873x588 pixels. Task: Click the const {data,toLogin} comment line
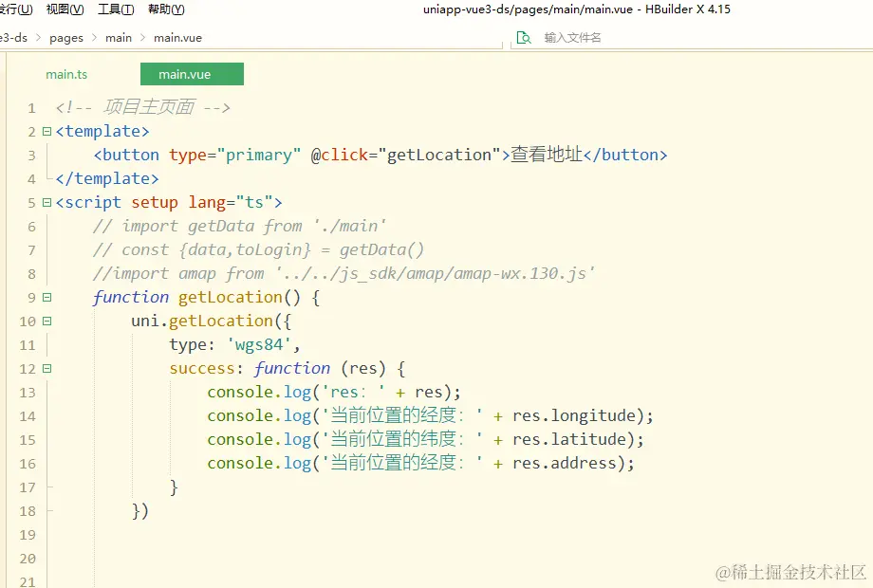258,249
